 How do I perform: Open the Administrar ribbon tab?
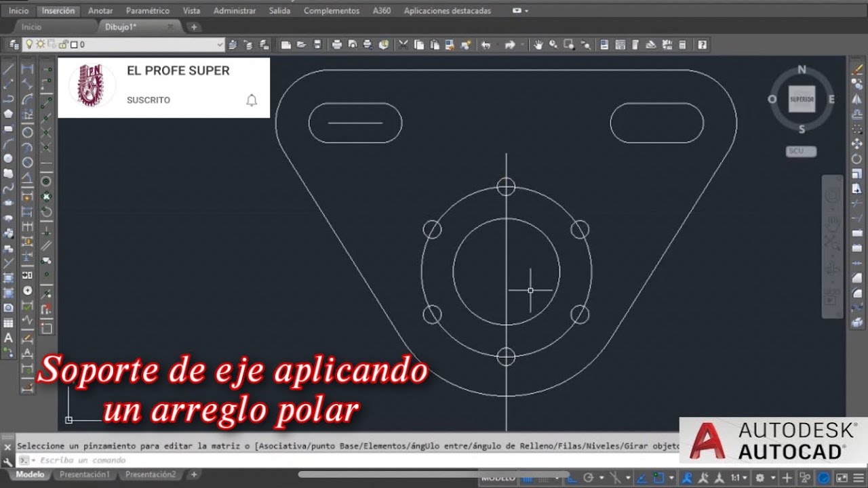[235, 11]
